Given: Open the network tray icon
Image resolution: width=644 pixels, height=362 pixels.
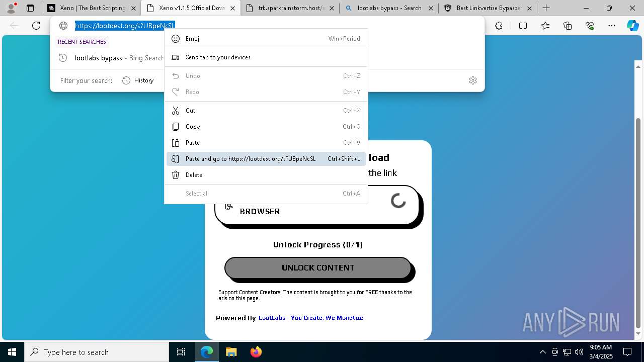Looking at the screenshot, I should tap(567, 352).
